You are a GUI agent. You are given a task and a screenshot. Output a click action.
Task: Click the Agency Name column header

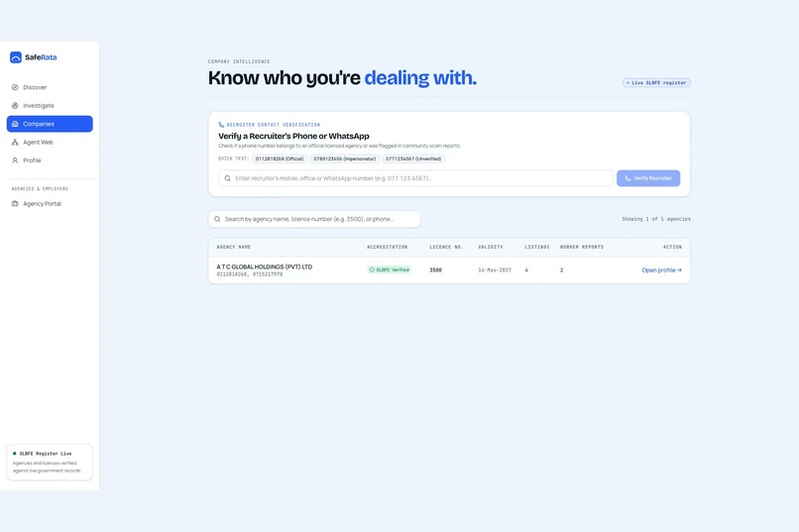click(234, 247)
